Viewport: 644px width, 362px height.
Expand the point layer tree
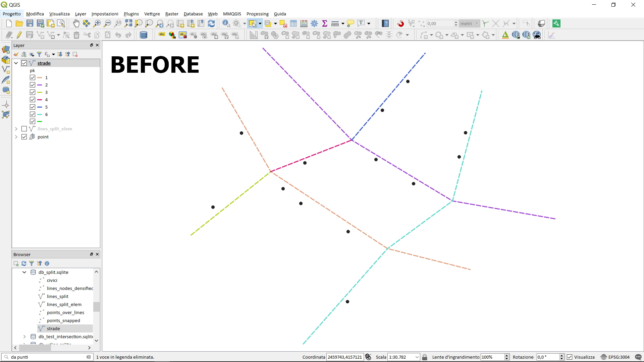[16, 137]
